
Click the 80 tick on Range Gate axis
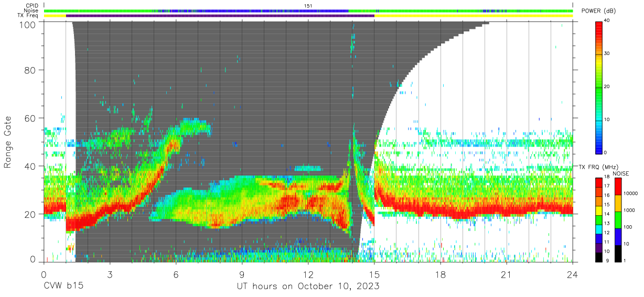pos(30,70)
